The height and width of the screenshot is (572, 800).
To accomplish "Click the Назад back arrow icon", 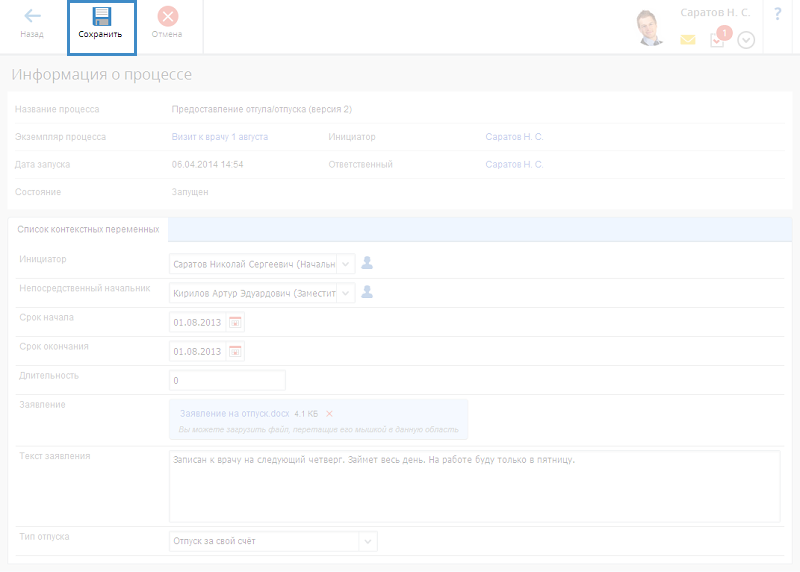I will pos(32,17).
